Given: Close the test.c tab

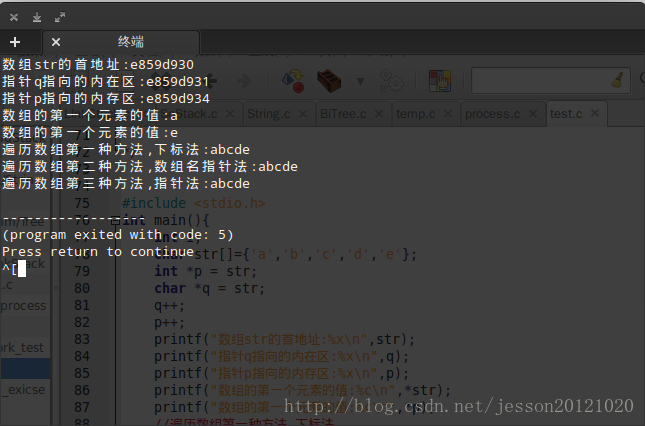Looking at the screenshot, I should click(x=595, y=113).
